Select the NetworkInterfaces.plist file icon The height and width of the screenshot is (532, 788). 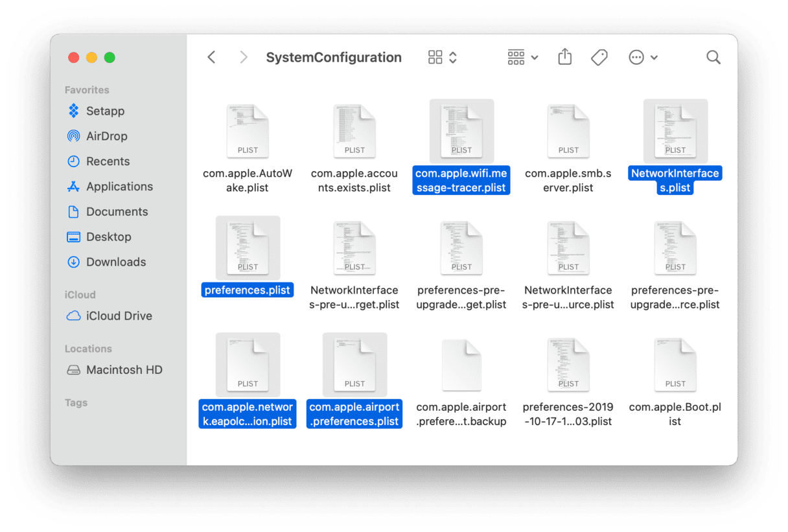675,131
